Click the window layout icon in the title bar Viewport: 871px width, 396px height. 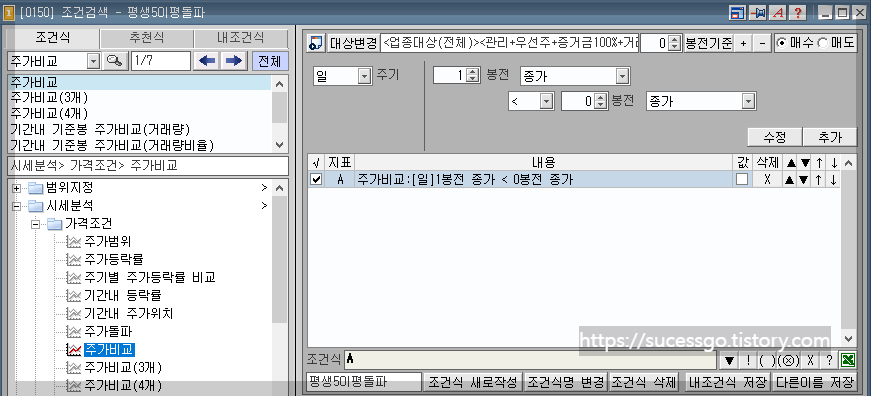click(737, 13)
